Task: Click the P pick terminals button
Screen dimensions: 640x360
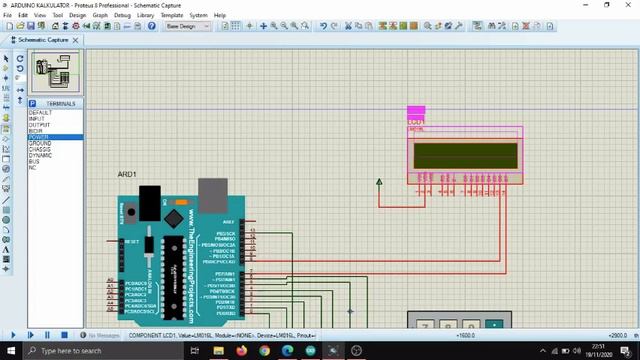Action: tap(33, 104)
